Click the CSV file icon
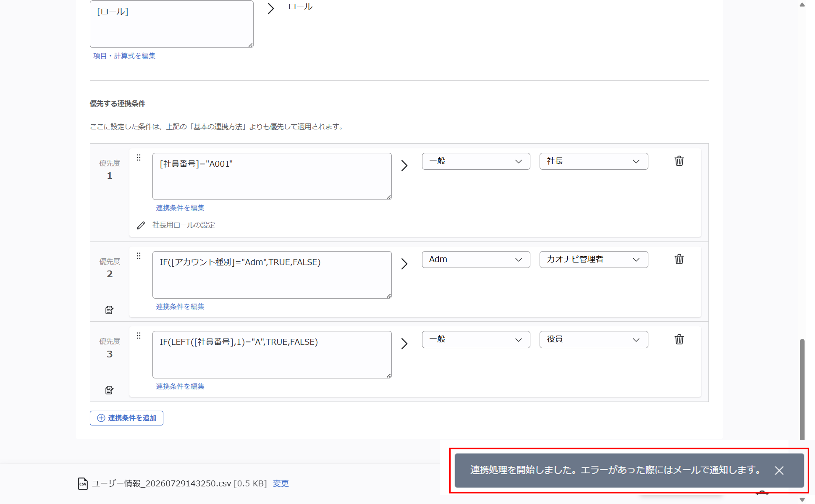 (x=83, y=483)
